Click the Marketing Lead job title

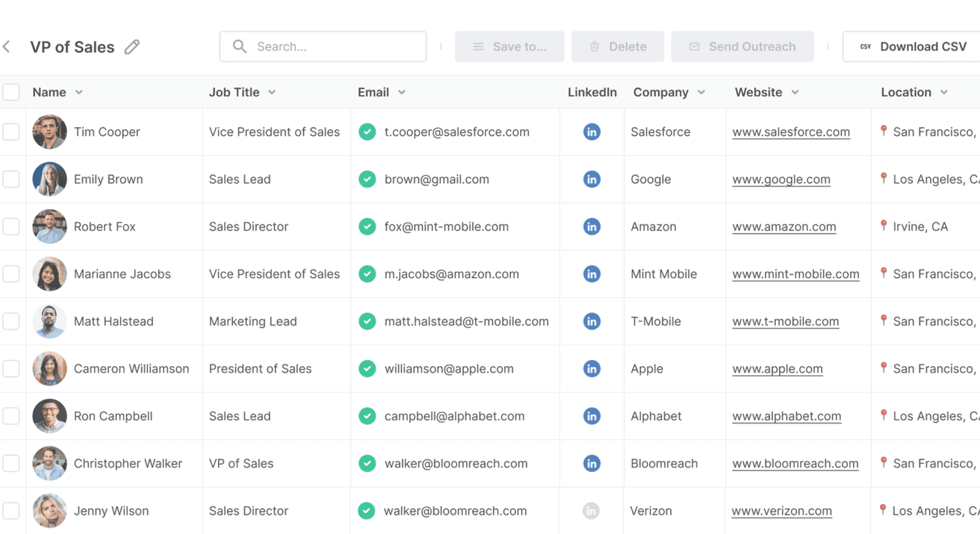(253, 321)
